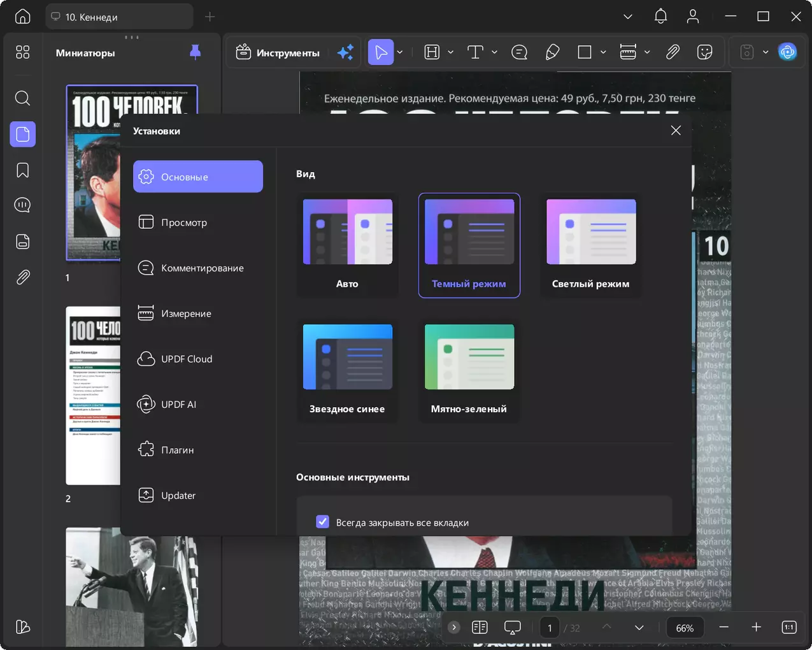Open the search panel in left sidebar

point(22,98)
